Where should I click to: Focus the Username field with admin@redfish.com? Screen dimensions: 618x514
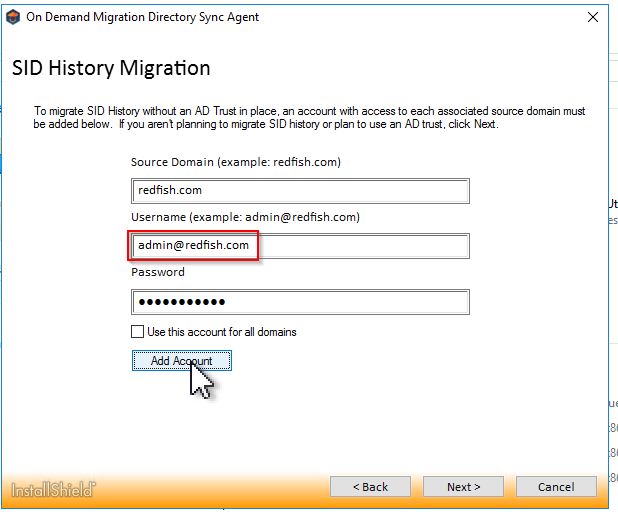tap(300, 246)
